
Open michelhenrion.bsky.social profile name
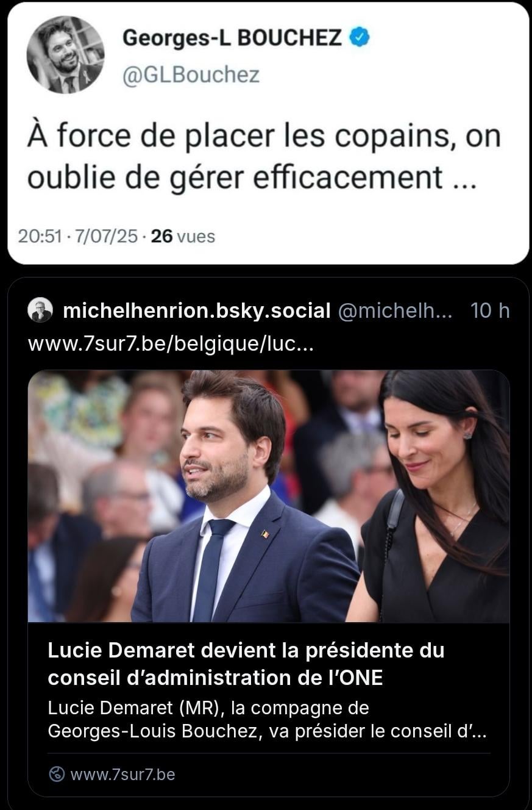[x=197, y=310]
